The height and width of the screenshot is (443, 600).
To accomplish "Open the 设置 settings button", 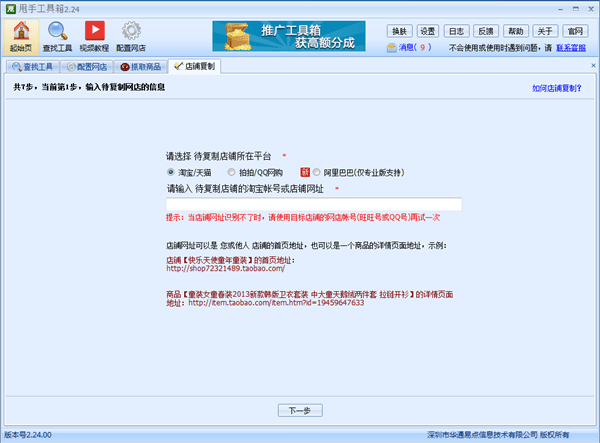I will point(427,30).
